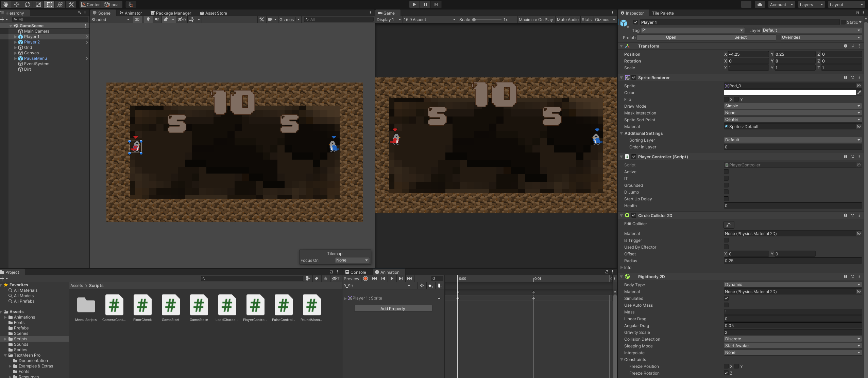
Task: Open the 16:9 Aspect dropdown
Action: (x=429, y=20)
